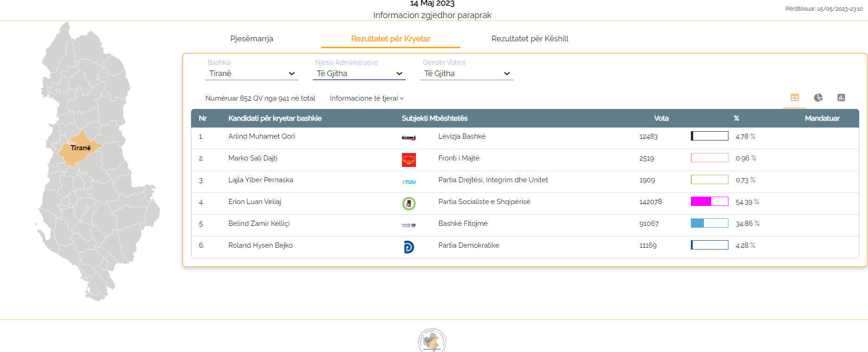Switch to pie chart view
The height and width of the screenshot is (352, 868).
pyautogui.click(x=818, y=98)
